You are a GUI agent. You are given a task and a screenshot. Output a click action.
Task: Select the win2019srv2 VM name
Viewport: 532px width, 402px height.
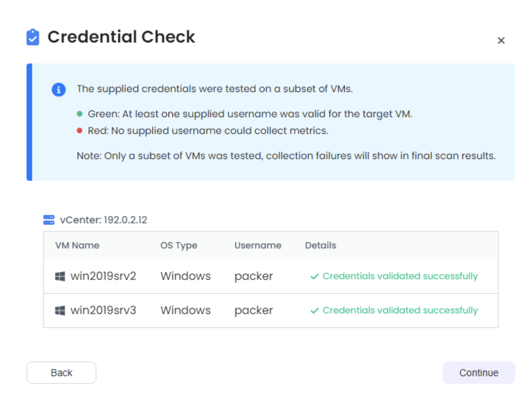point(103,276)
